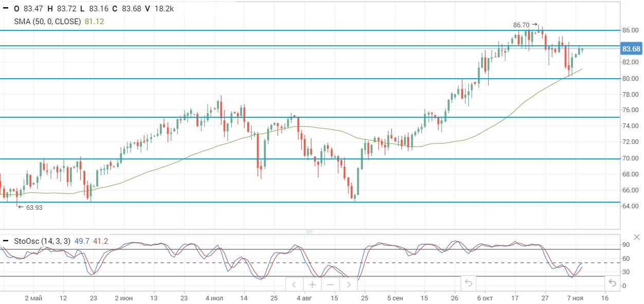Click the pane splitter handle above StoOsc
This screenshot has height=304, width=644.
click(x=309, y=232)
